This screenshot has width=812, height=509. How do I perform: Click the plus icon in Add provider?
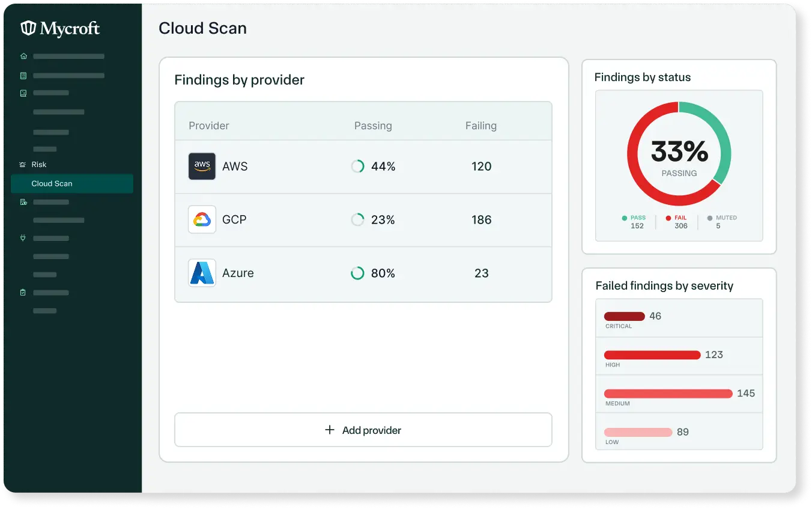(329, 430)
